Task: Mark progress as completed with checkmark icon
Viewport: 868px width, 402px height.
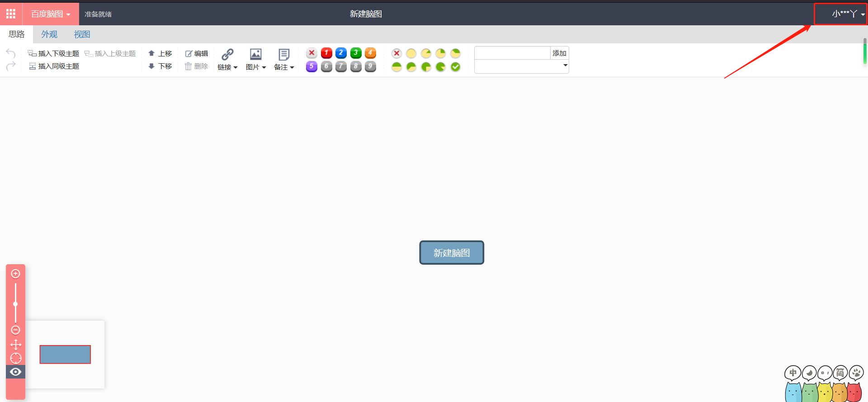Action: pyautogui.click(x=455, y=67)
